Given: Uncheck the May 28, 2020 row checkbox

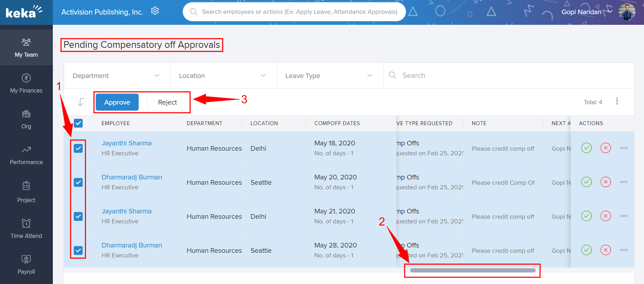Looking at the screenshot, I should [x=78, y=250].
